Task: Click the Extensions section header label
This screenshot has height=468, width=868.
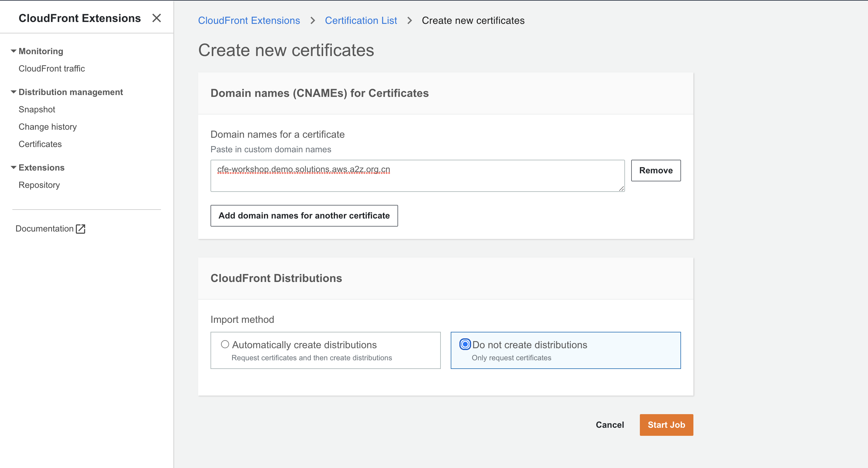Action: pyautogui.click(x=41, y=167)
